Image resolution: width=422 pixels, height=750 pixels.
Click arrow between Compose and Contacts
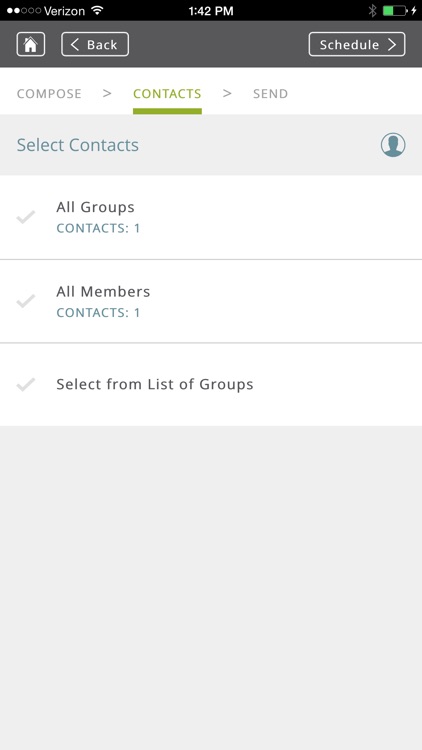click(x=107, y=93)
